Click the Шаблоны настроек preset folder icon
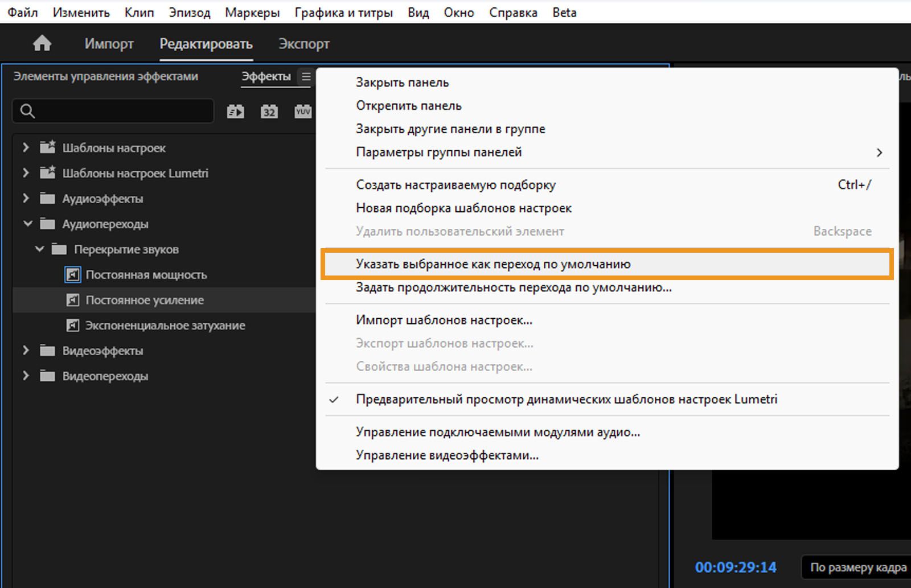Viewport: 911px width, 588px height. click(x=48, y=147)
